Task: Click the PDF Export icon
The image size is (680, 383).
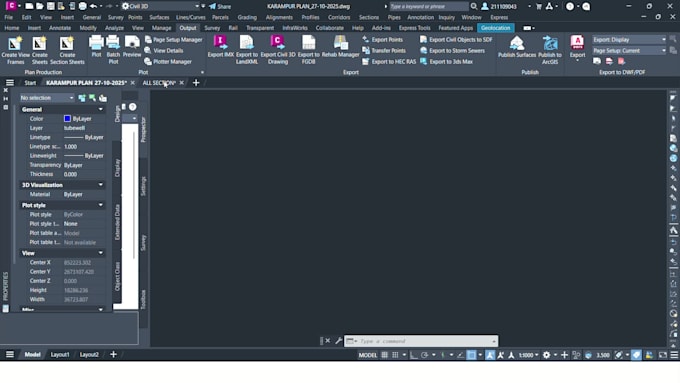Action: pyautogui.click(x=577, y=43)
